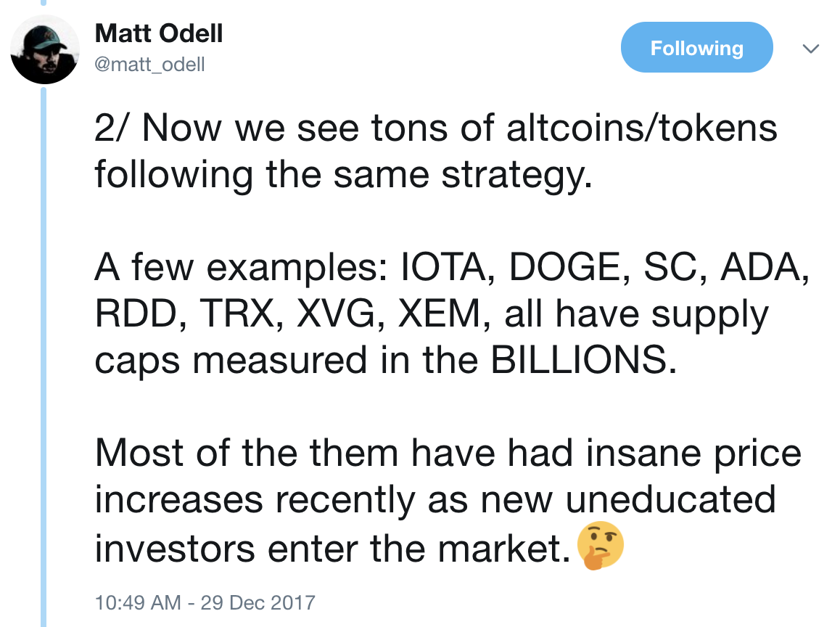Click the word 'altcoins/tokens' in the tweet
Viewport: 840px width, 627px height.
[641, 128]
